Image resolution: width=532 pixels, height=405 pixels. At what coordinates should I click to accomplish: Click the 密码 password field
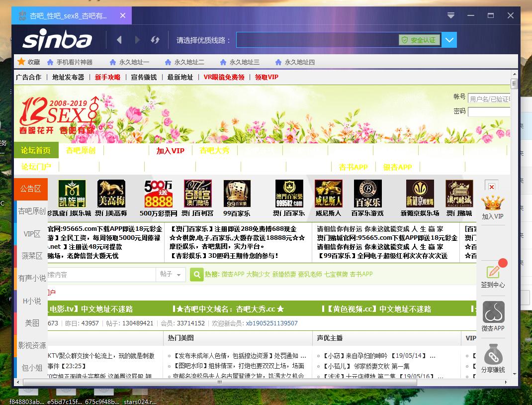(x=489, y=111)
